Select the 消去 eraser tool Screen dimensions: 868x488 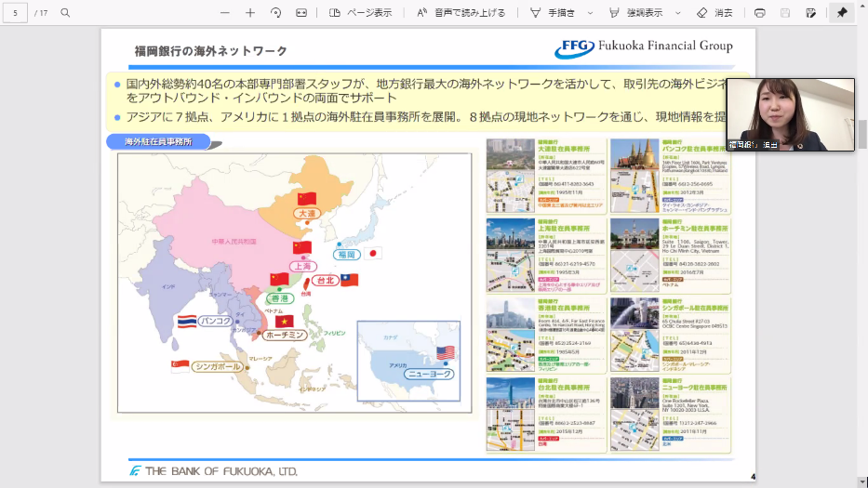tap(714, 12)
